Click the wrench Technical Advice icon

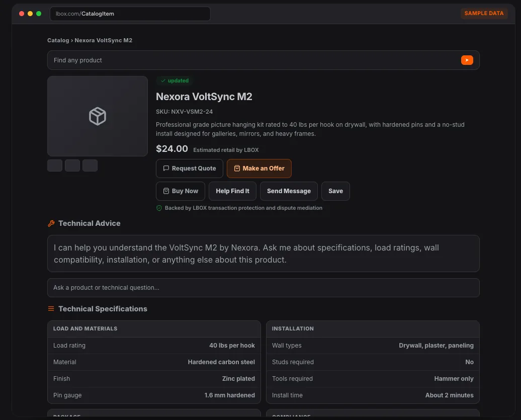(51, 223)
